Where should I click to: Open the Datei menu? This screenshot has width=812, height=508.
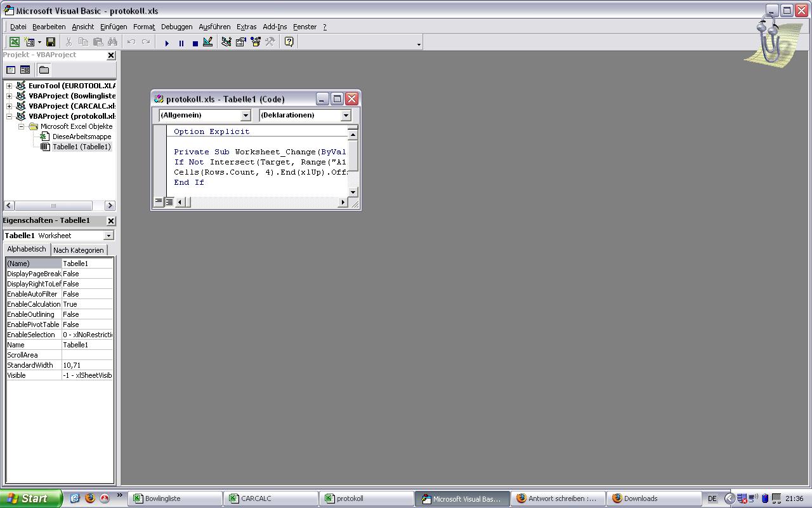18,27
